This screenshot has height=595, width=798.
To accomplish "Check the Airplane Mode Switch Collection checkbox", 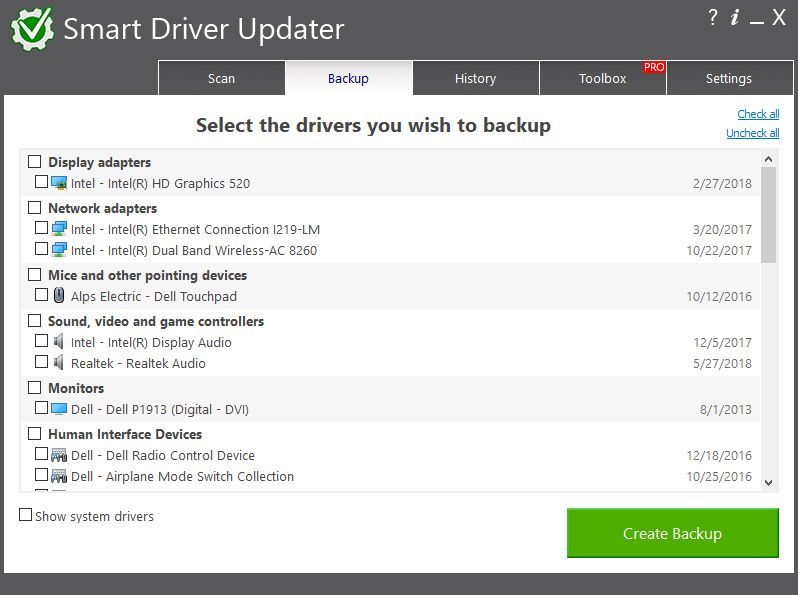I will (x=41, y=475).
